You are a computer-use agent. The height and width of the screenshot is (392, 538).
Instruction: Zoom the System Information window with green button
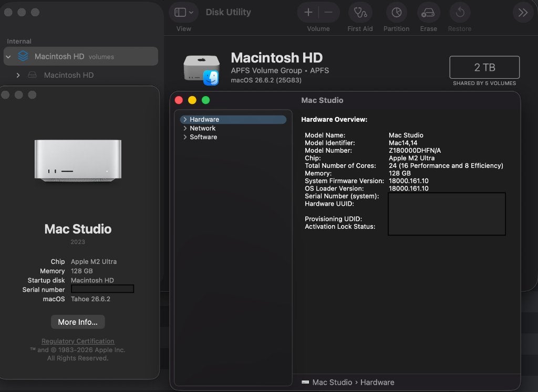click(x=205, y=100)
